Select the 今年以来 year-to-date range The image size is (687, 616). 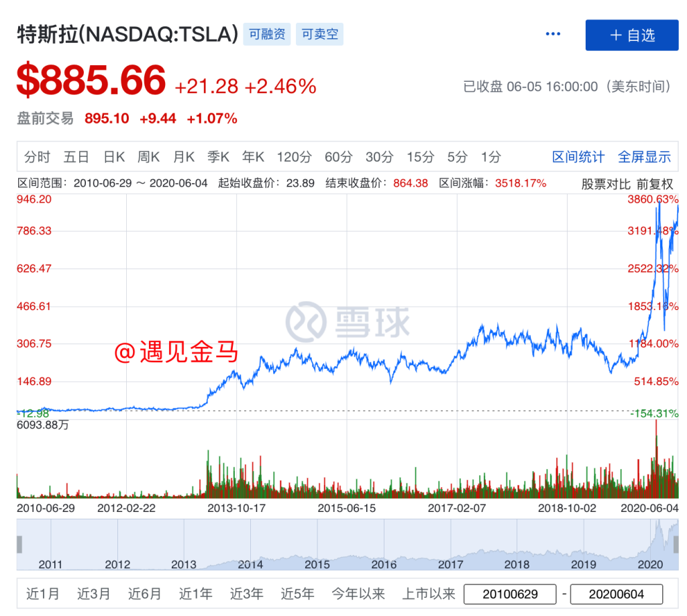[358, 594]
